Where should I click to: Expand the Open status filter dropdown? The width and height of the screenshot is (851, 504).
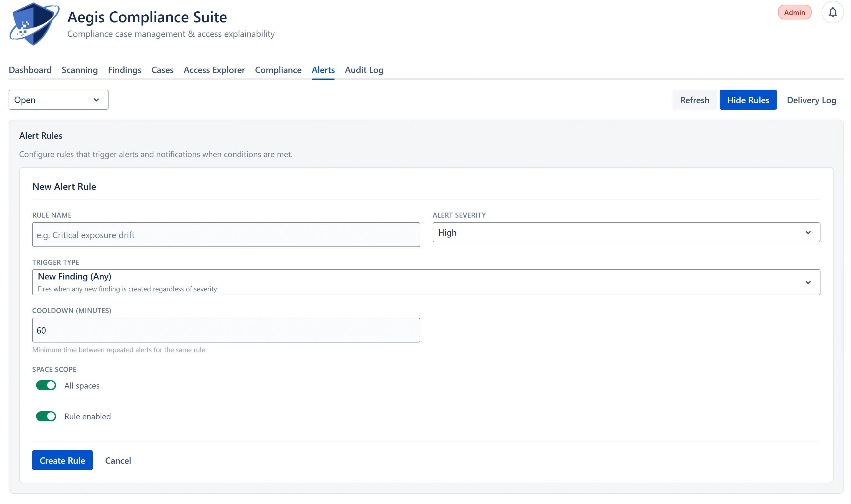pyautogui.click(x=58, y=100)
